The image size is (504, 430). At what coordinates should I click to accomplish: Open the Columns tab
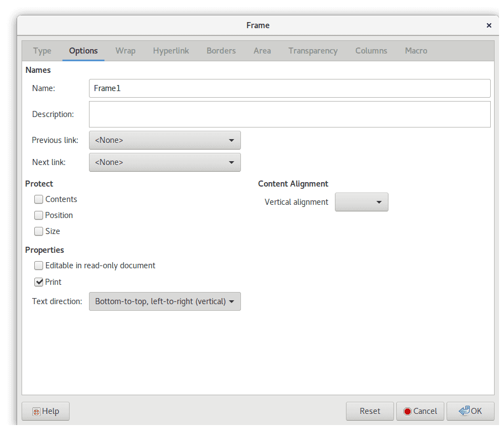pyautogui.click(x=371, y=50)
